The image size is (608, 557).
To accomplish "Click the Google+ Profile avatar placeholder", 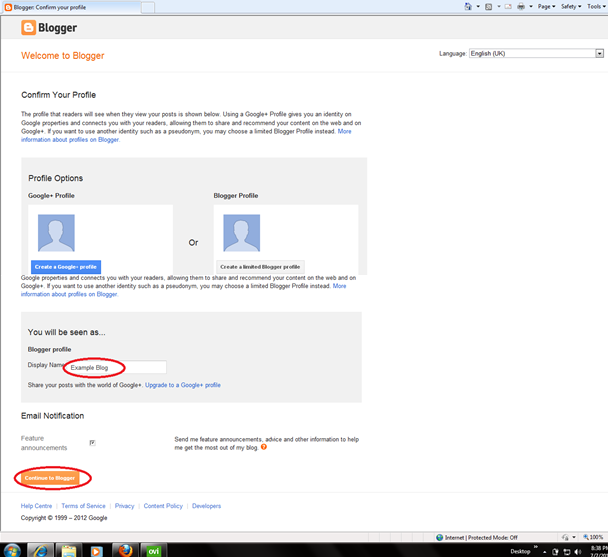I will [56, 233].
